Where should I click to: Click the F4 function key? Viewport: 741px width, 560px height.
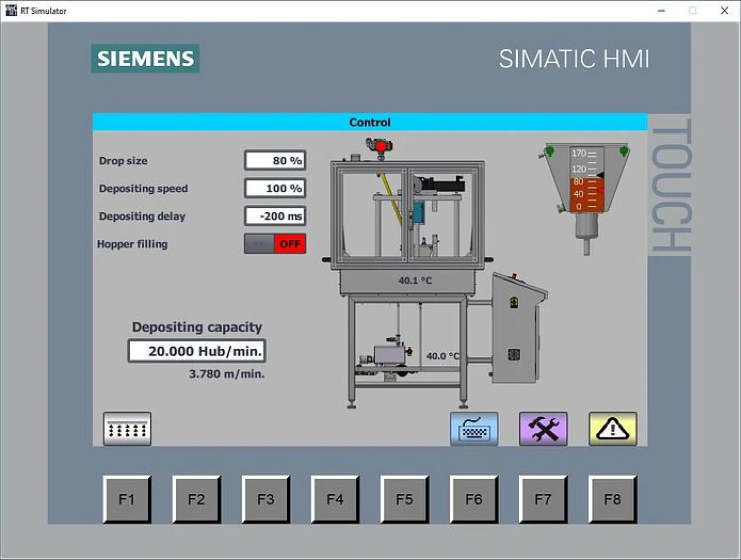(x=335, y=499)
